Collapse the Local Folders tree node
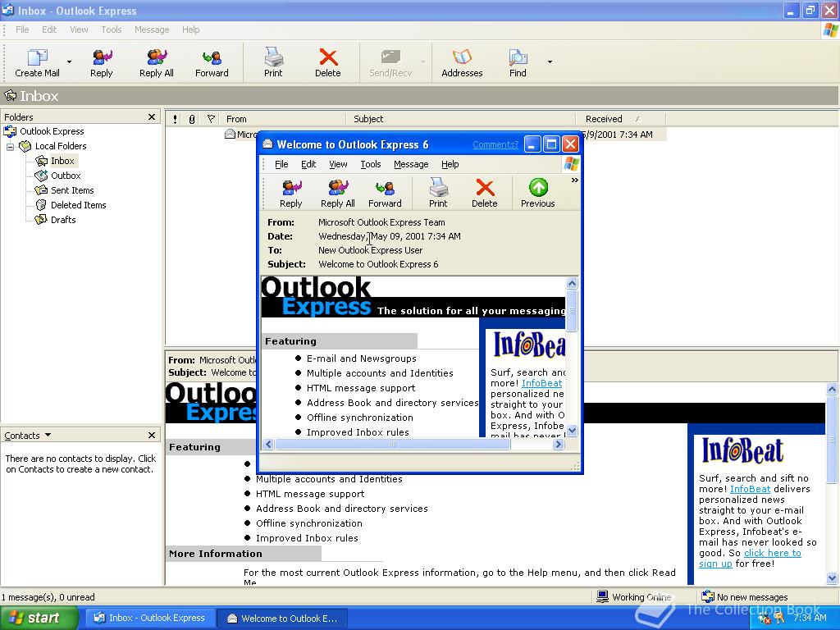 (10, 146)
